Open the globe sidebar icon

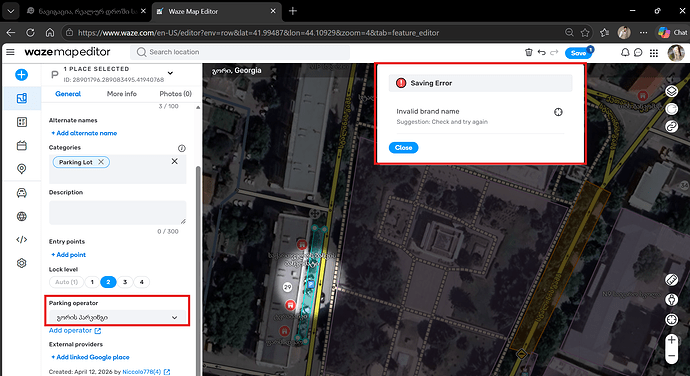22,216
